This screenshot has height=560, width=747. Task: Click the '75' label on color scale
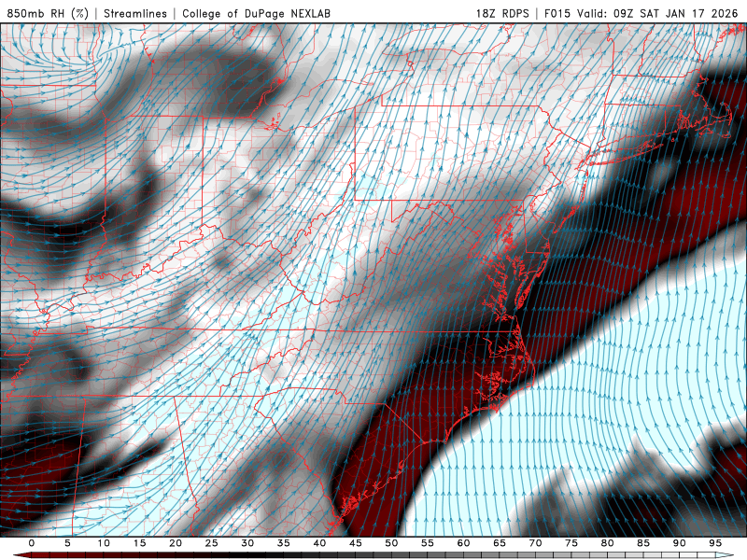point(571,543)
